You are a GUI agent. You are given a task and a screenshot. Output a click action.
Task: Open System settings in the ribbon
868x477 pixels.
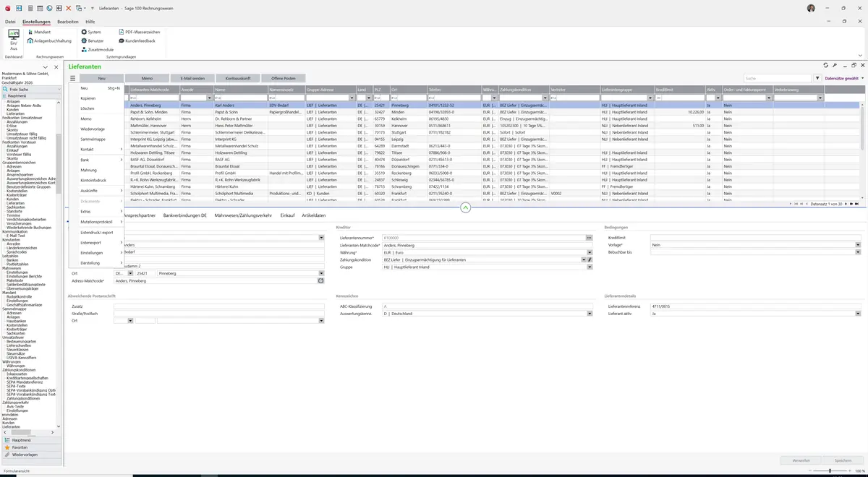click(x=91, y=33)
